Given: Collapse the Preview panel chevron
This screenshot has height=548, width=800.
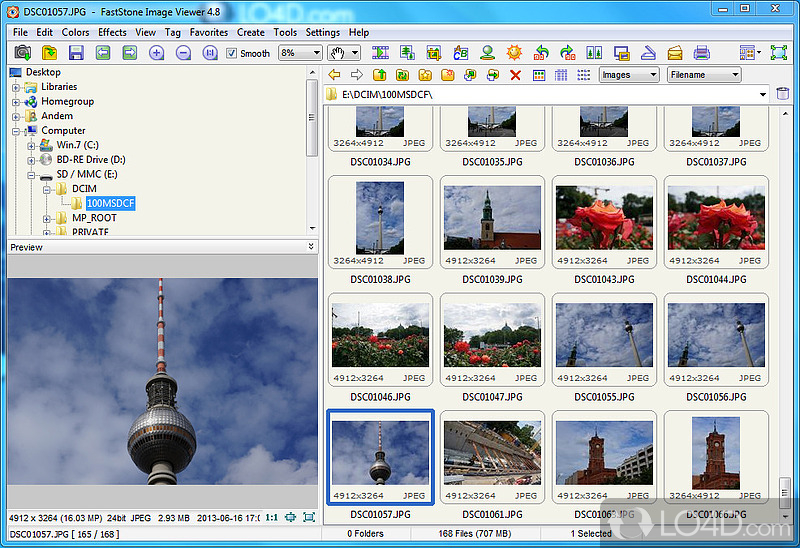Looking at the screenshot, I should tap(310, 246).
